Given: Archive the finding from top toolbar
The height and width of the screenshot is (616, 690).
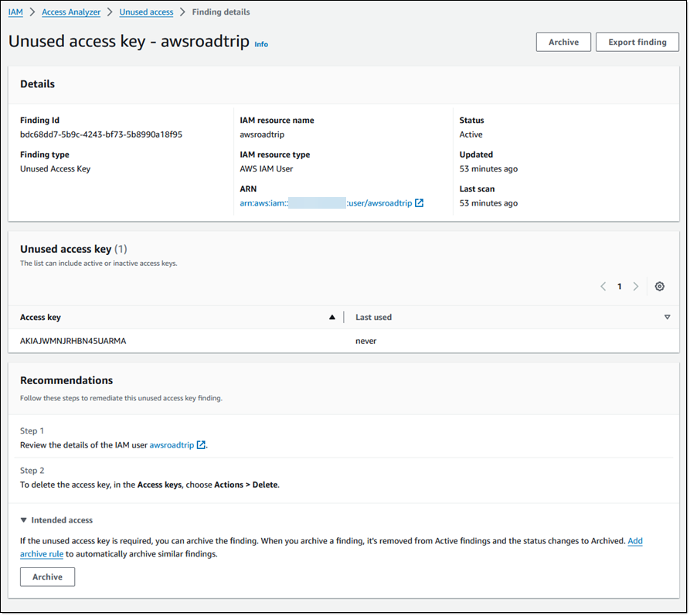Looking at the screenshot, I should point(563,43).
